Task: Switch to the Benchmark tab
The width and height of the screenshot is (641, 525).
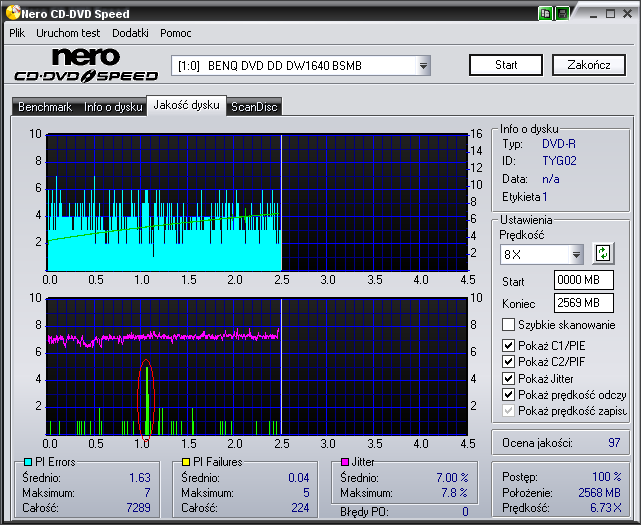Action: pyautogui.click(x=45, y=107)
